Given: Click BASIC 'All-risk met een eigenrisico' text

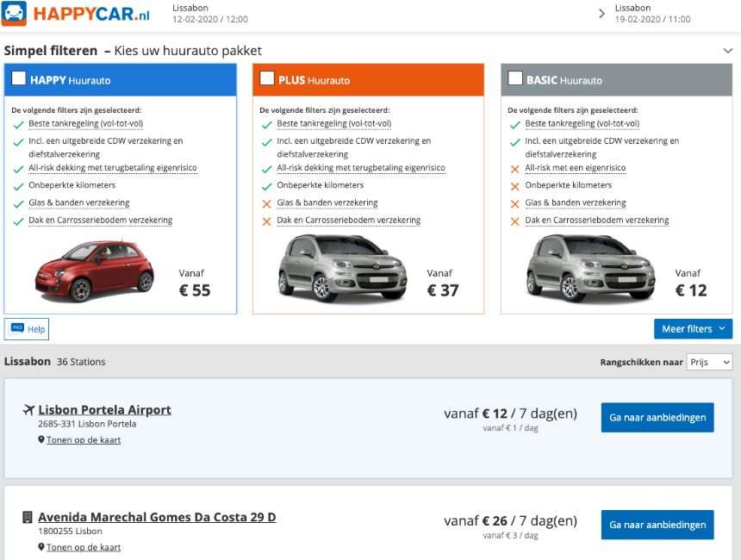Looking at the screenshot, I should [575, 168].
